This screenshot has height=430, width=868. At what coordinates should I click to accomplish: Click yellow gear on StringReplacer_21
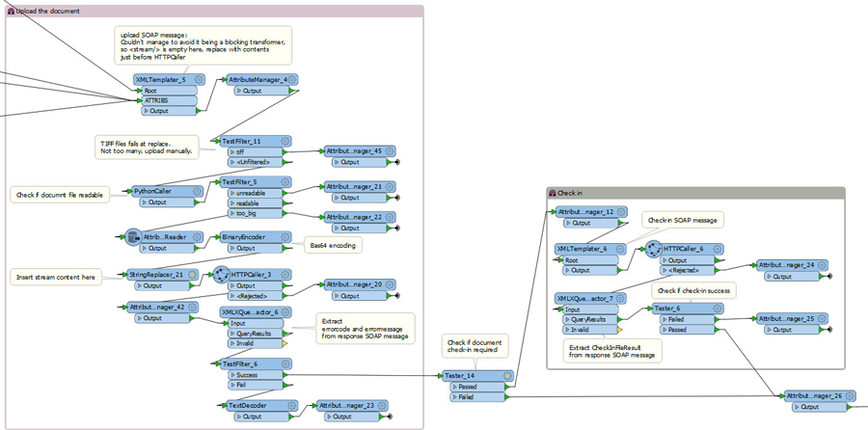coord(192,275)
